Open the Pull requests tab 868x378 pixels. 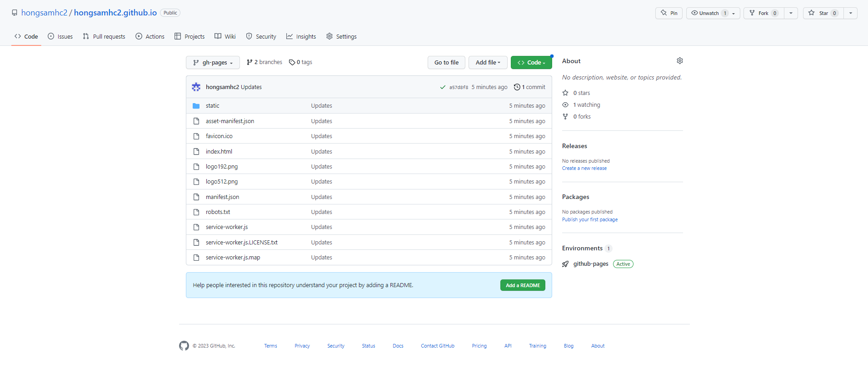(104, 36)
